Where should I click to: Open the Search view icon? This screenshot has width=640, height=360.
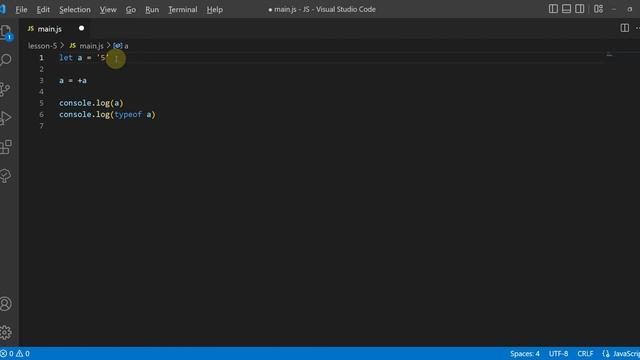point(6,60)
